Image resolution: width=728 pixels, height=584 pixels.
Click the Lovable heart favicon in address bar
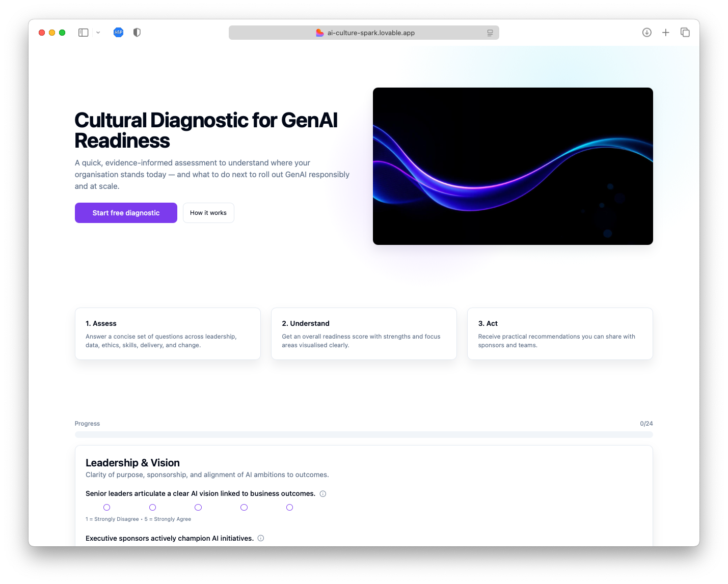click(x=320, y=33)
